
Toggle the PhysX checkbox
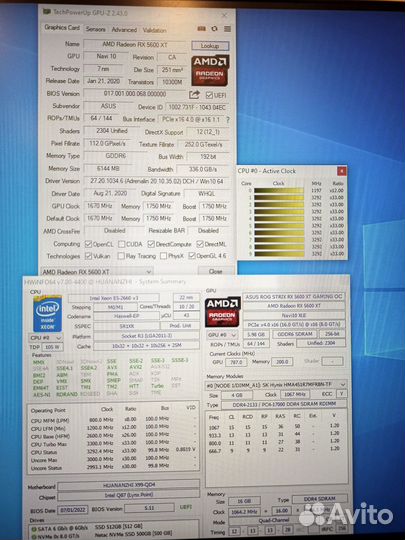(164, 256)
